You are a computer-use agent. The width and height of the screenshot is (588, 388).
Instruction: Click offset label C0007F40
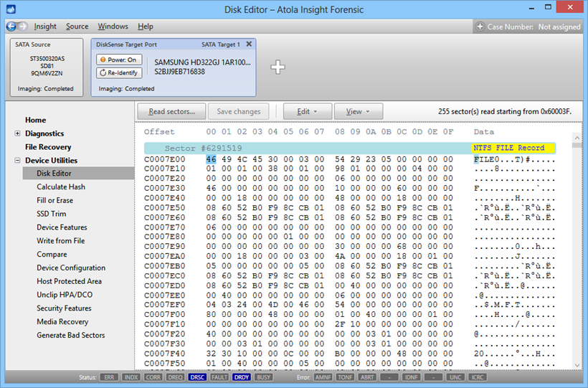pyautogui.click(x=165, y=354)
